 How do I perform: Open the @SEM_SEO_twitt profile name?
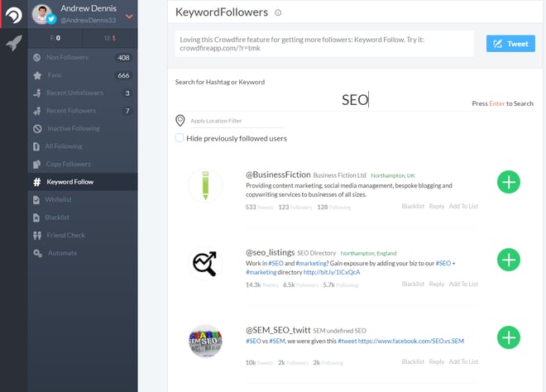tap(278, 330)
